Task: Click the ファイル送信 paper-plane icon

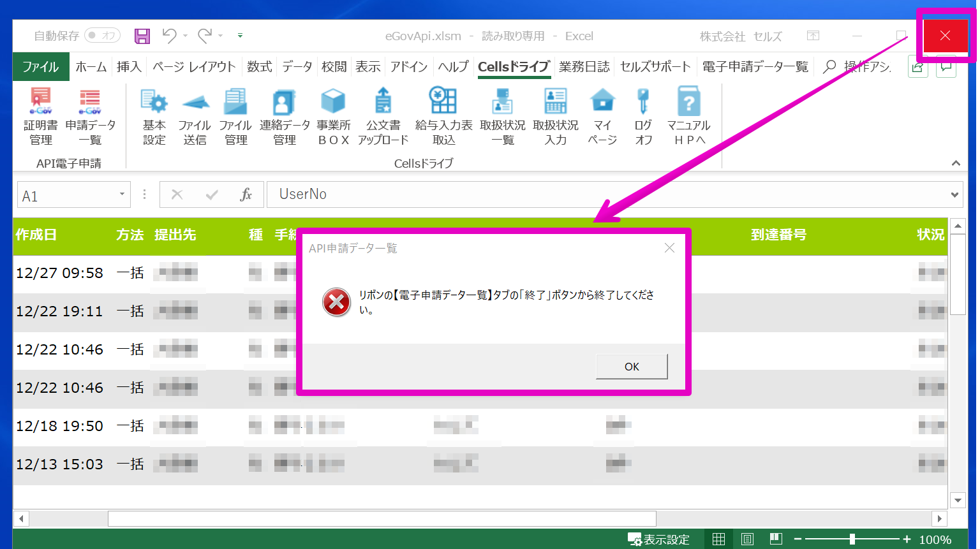Action: point(195,117)
